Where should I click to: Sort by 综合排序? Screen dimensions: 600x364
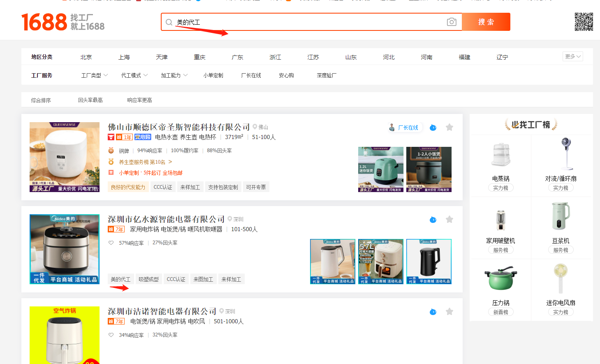pos(41,100)
